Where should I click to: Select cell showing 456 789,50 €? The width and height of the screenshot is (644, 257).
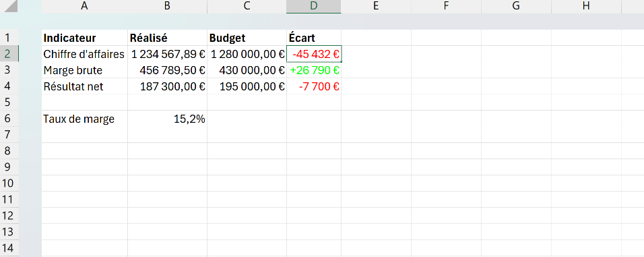coord(167,70)
